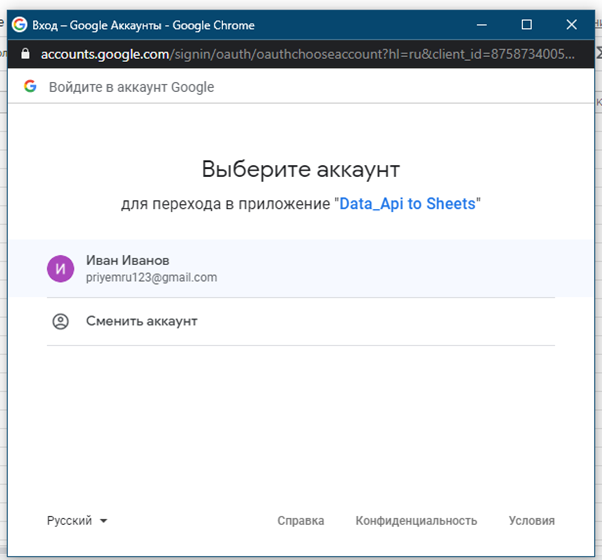602x560 pixels.
Task: Minimize the Google sign-in window
Action: [482, 25]
